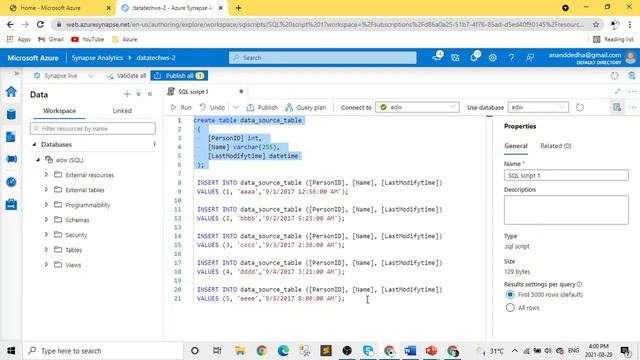
Task: Collapse the edw (SQL) database node
Action: point(38,160)
